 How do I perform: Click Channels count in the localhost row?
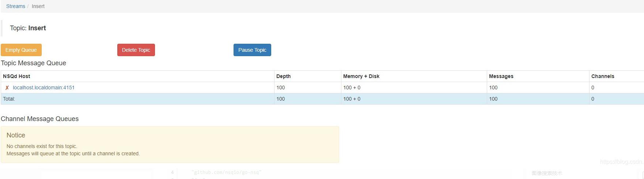(593, 87)
